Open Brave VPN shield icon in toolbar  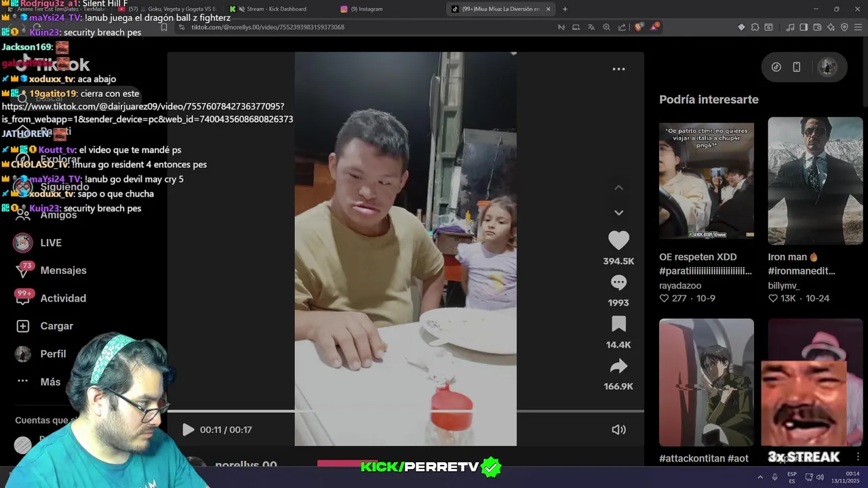(x=844, y=27)
